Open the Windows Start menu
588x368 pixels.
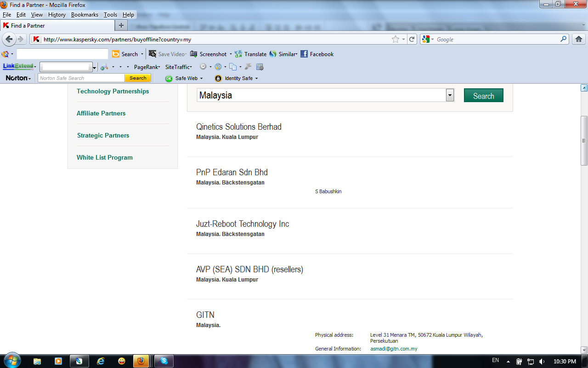click(x=12, y=361)
